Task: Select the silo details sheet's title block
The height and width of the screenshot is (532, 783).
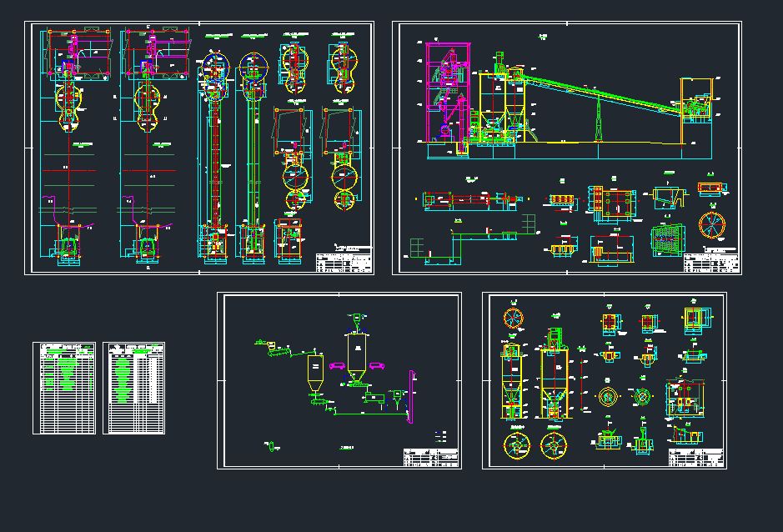Action: [x=695, y=458]
